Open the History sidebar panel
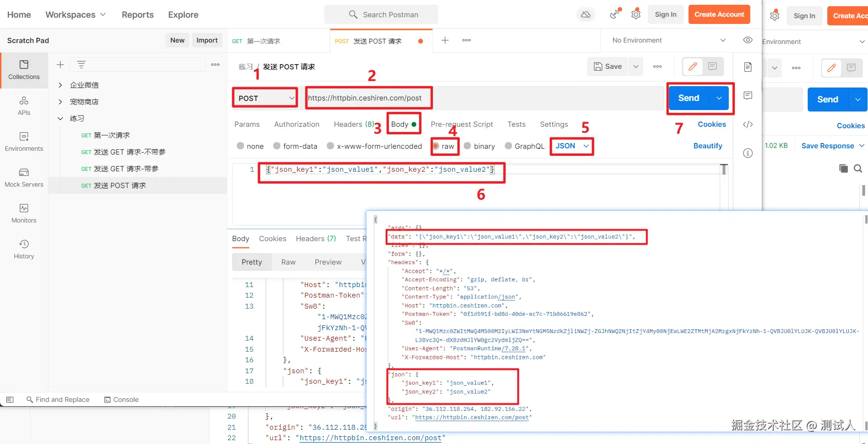The width and height of the screenshot is (868, 444). coord(24,249)
